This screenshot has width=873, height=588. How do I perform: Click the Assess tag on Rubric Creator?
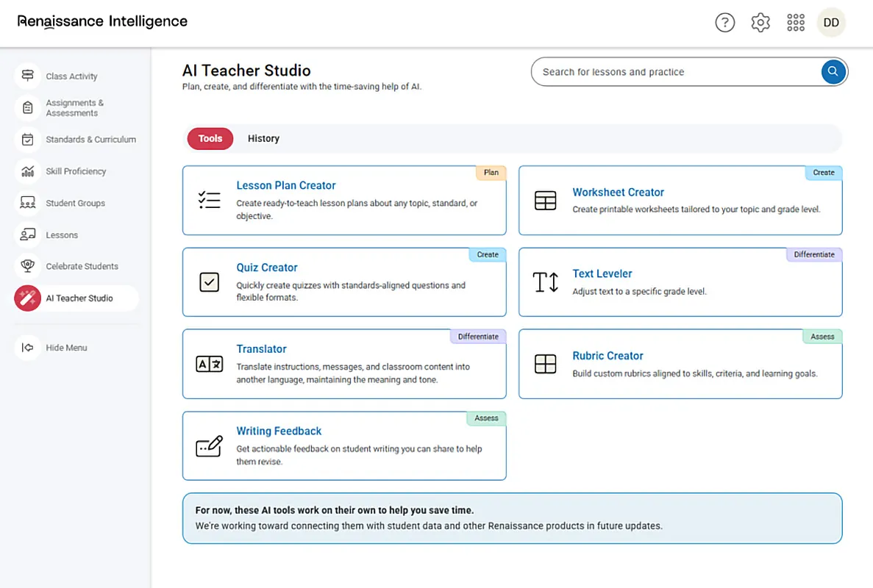[x=822, y=337]
